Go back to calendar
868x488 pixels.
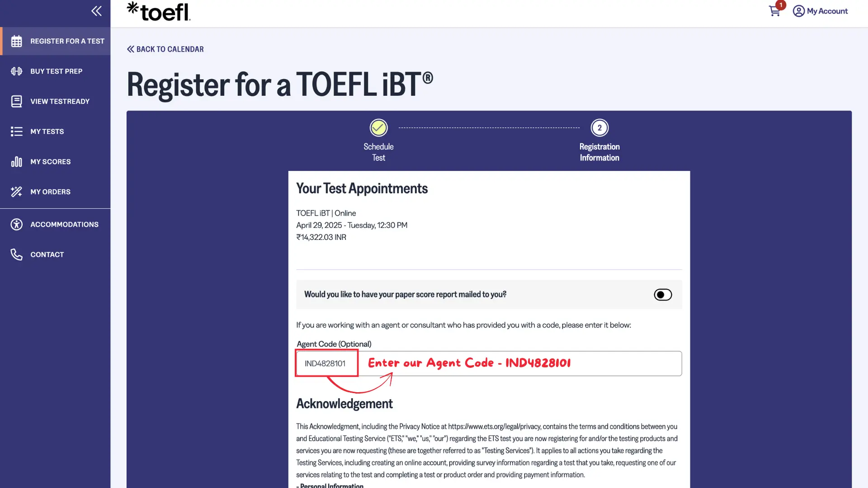tap(165, 49)
